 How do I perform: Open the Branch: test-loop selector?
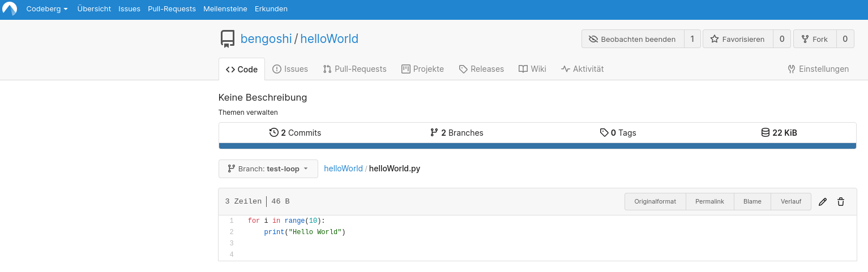[268, 169]
